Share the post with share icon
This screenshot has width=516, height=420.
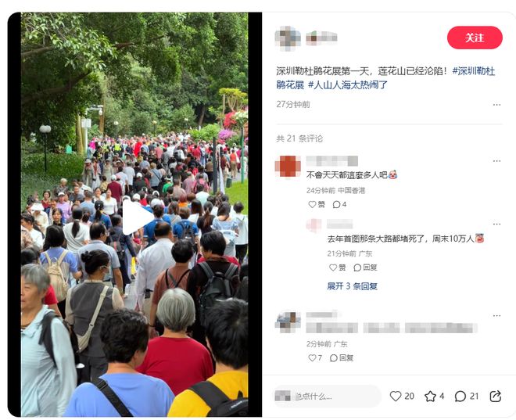click(x=495, y=396)
